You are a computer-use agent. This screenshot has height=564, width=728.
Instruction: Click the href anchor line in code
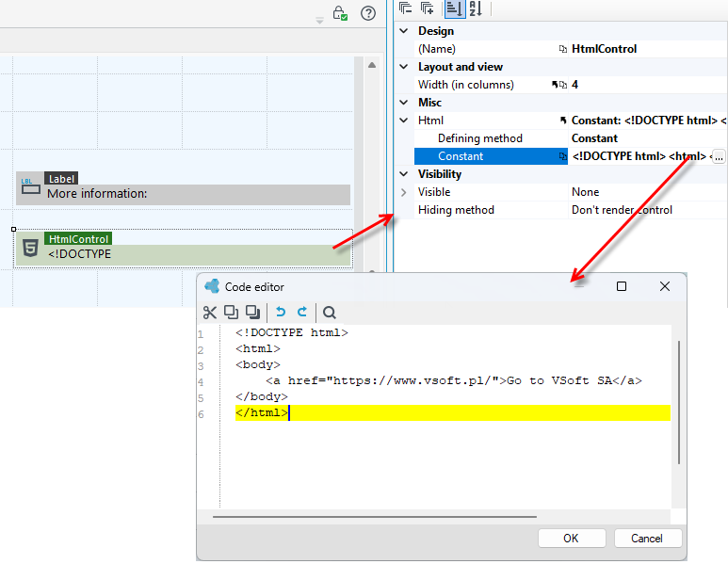coord(454,380)
